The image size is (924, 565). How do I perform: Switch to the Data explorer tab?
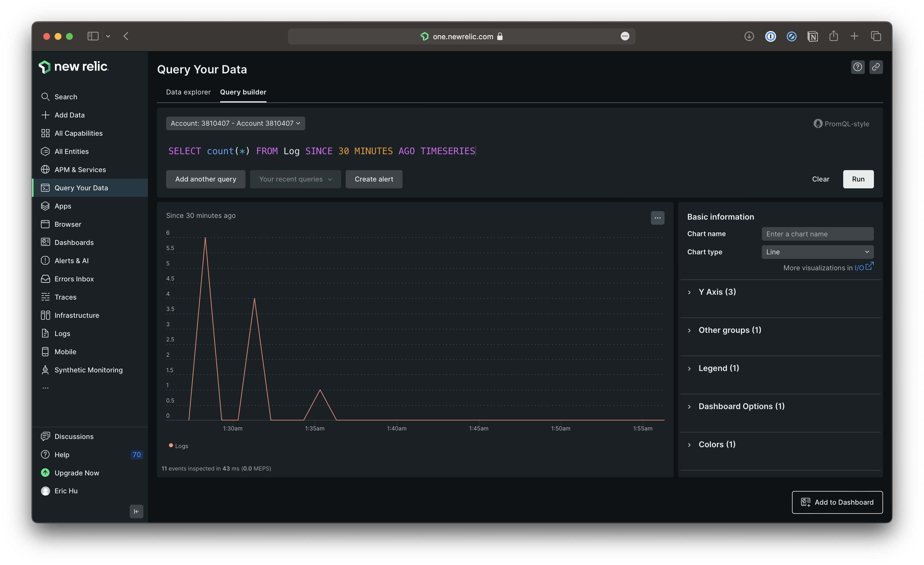[188, 92]
